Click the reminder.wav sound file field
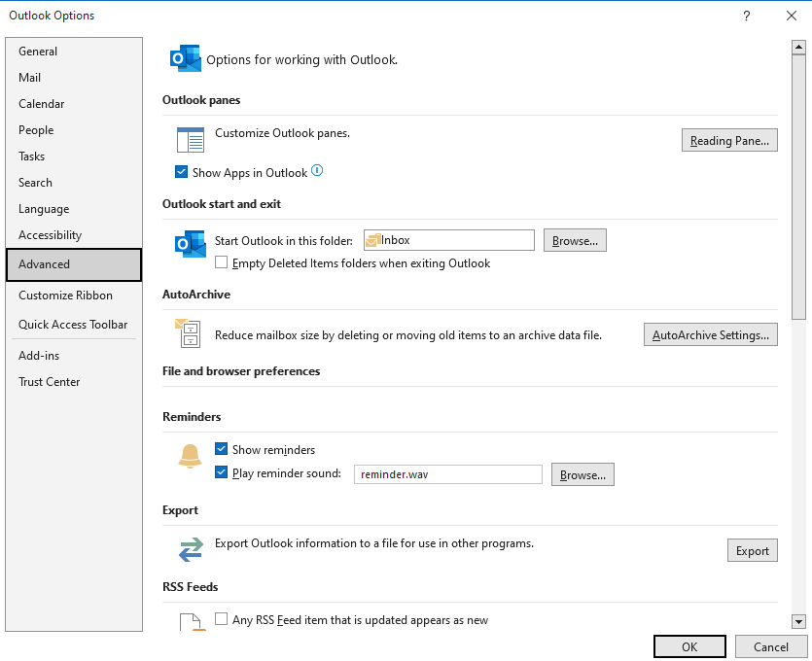The width and height of the screenshot is (812, 661). [x=448, y=474]
